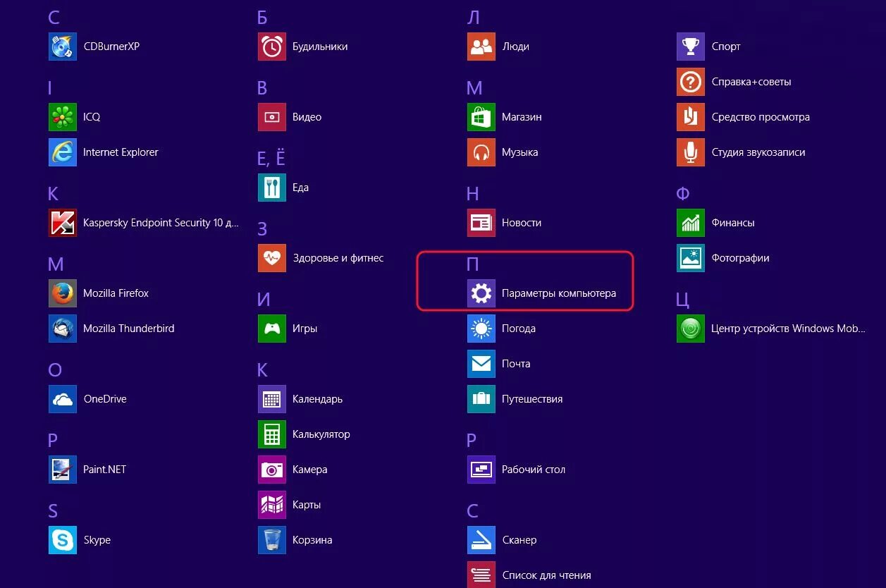
Task: Launch Финансы finance app
Action: 691,223
